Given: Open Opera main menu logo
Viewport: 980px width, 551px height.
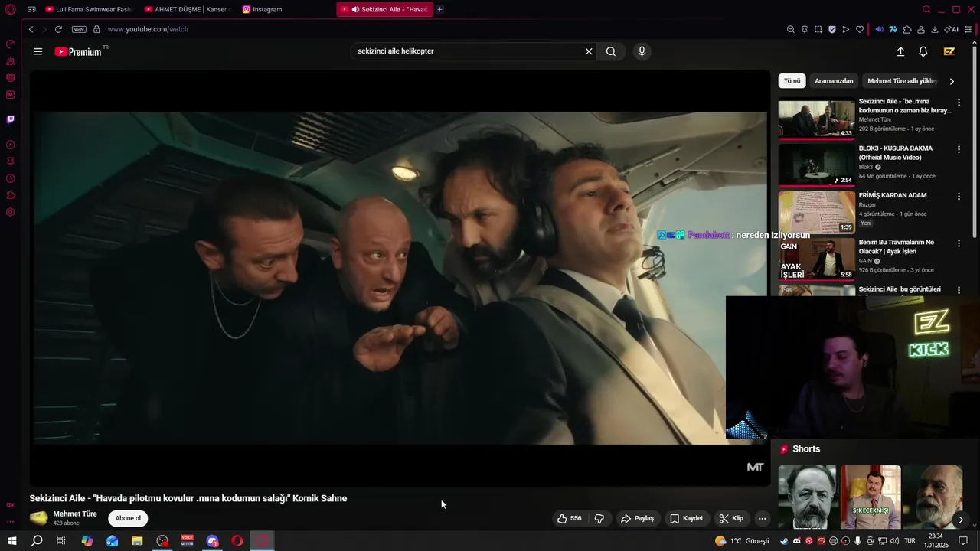Looking at the screenshot, I should point(11,10).
